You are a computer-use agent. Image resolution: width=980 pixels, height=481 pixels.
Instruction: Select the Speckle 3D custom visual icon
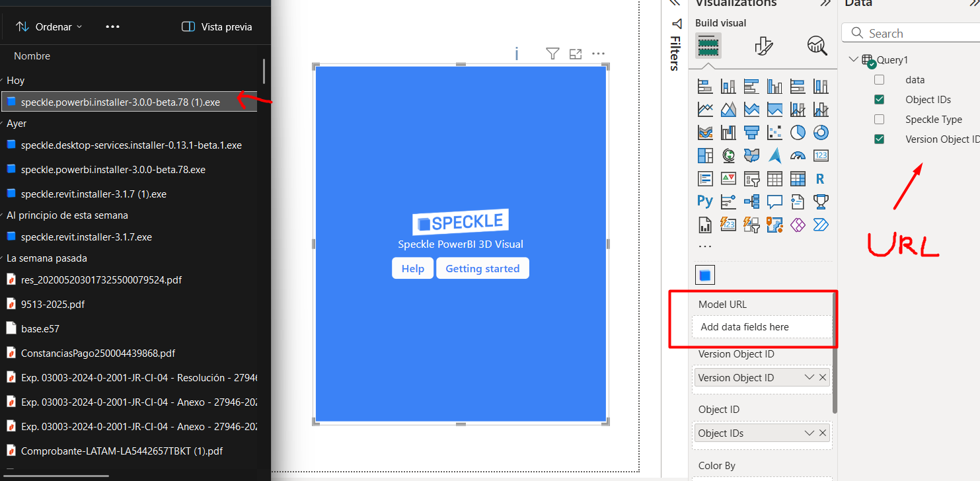tap(705, 275)
